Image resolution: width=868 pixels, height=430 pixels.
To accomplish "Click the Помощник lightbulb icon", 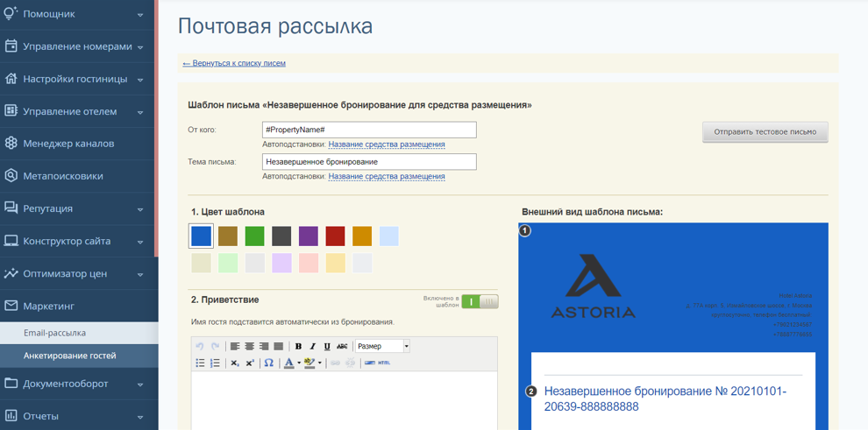I will [x=11, y=13].
